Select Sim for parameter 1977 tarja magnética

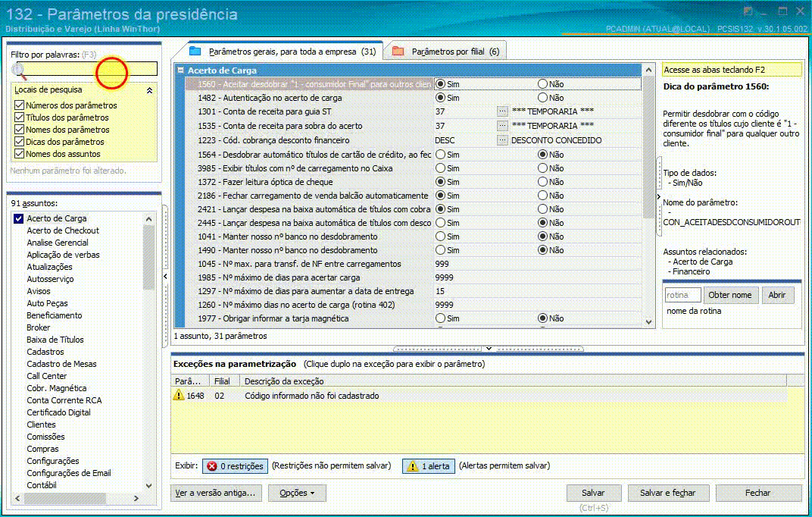[440, 318]
